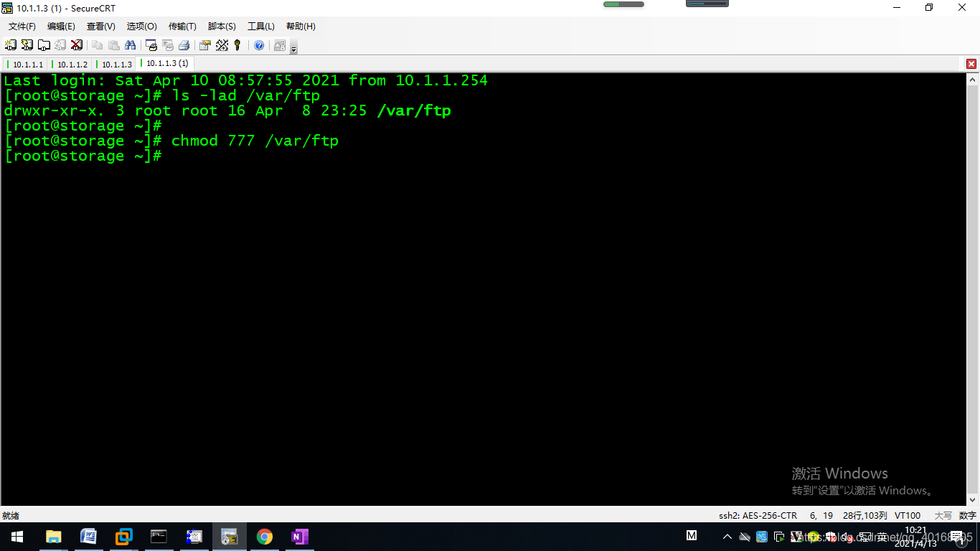Open the 编辑(E) menu

pyautogui.click(x=61, y=27)
